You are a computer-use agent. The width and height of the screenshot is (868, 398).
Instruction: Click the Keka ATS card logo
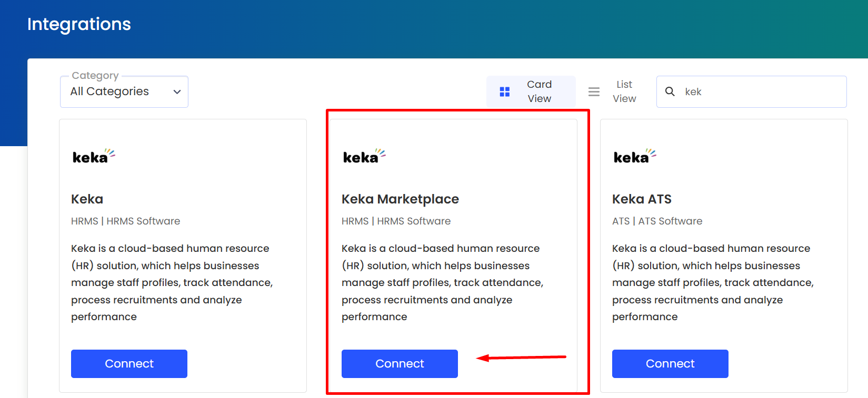click(x=635, y=156)
